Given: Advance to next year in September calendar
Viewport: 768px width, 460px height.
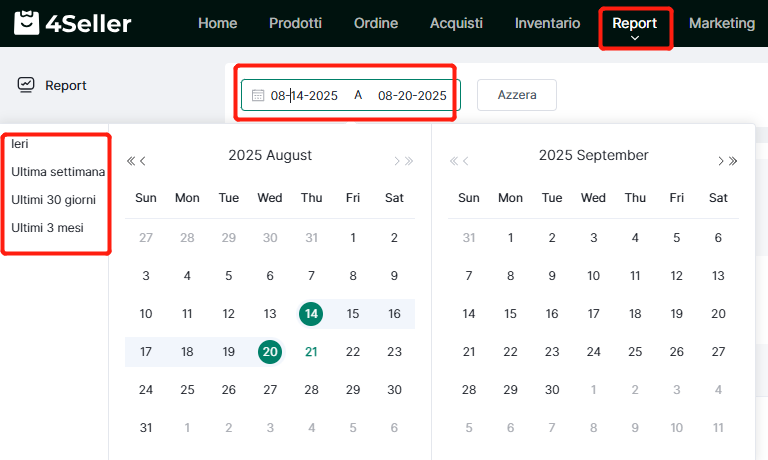Looking at the screenshot, I should [733, 161].
